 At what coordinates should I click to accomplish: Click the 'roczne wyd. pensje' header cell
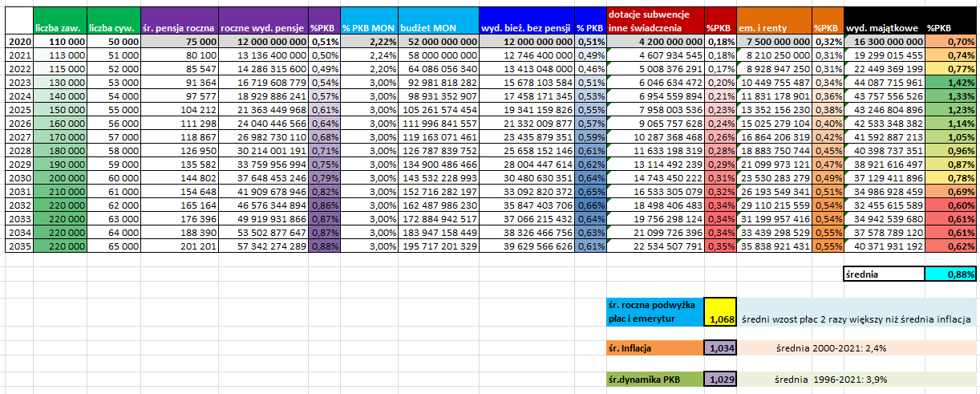point(262,21)
